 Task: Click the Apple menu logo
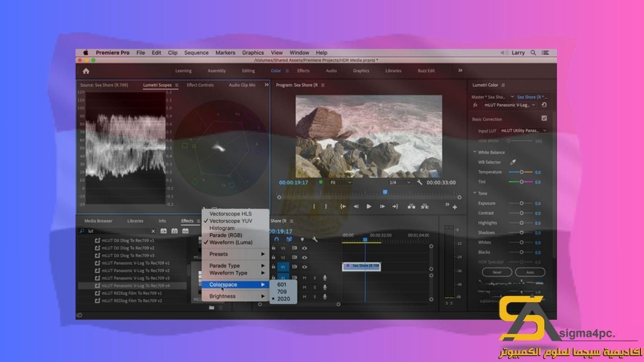(x=86, y=52)
